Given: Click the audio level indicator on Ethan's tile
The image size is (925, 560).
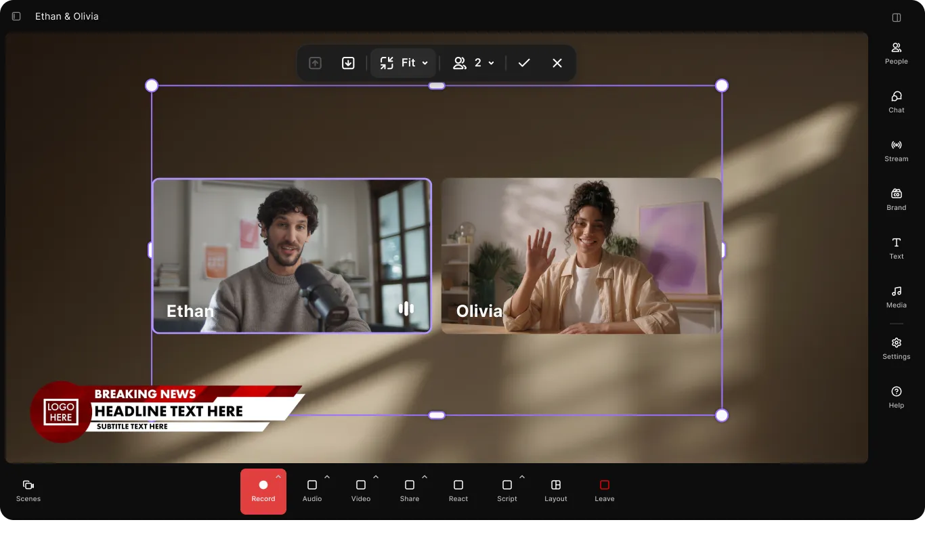Looking at the screenshot, I should pos(406,309).
